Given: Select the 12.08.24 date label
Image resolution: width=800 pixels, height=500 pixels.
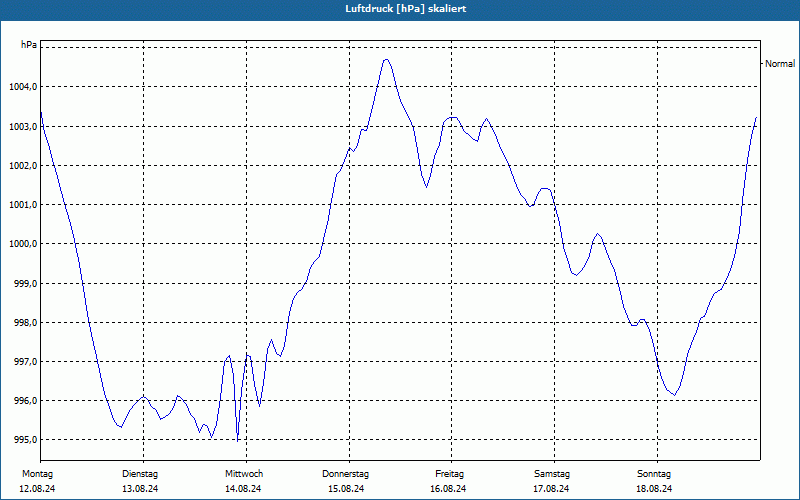Looking at the screenshot, I should point(37,489).
